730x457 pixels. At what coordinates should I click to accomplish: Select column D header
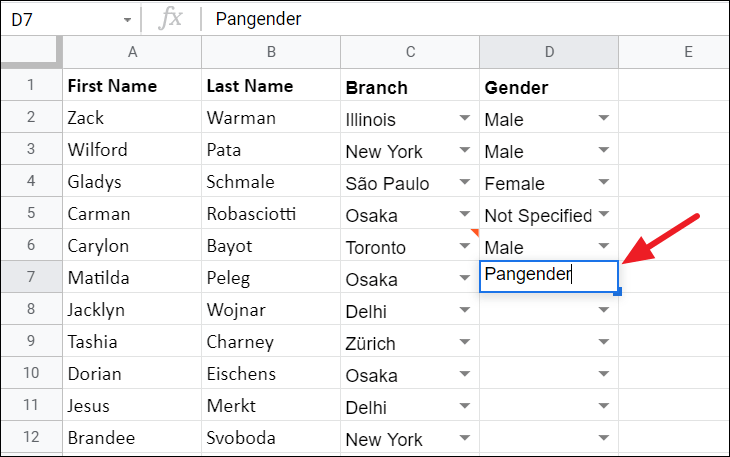549,52
